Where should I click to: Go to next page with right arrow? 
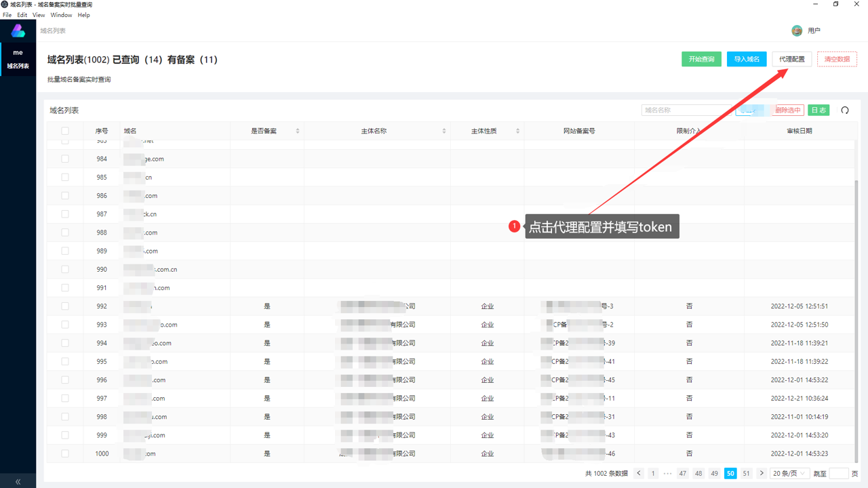click(x=762, y=473)
